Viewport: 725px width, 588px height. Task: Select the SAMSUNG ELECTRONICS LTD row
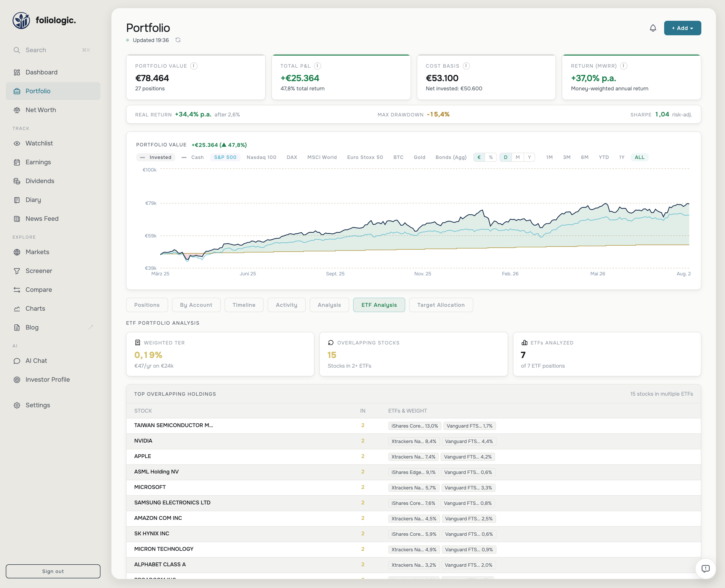click(x=413, y=503)
